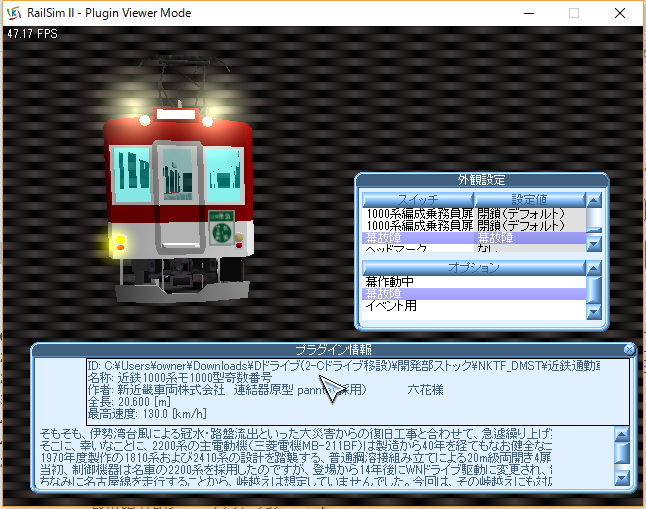
Task: Minimize the RailSim II window
Action: click(529, 13)
